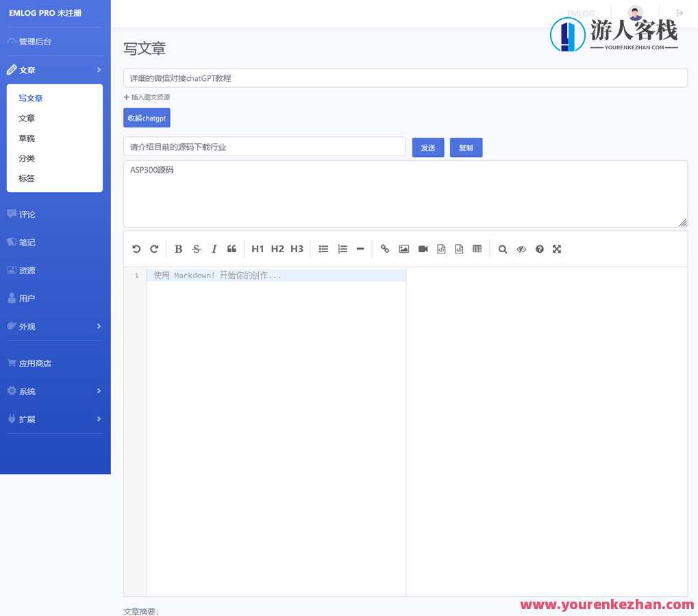Insert a video
698x616 pixels.
[423, 249]
